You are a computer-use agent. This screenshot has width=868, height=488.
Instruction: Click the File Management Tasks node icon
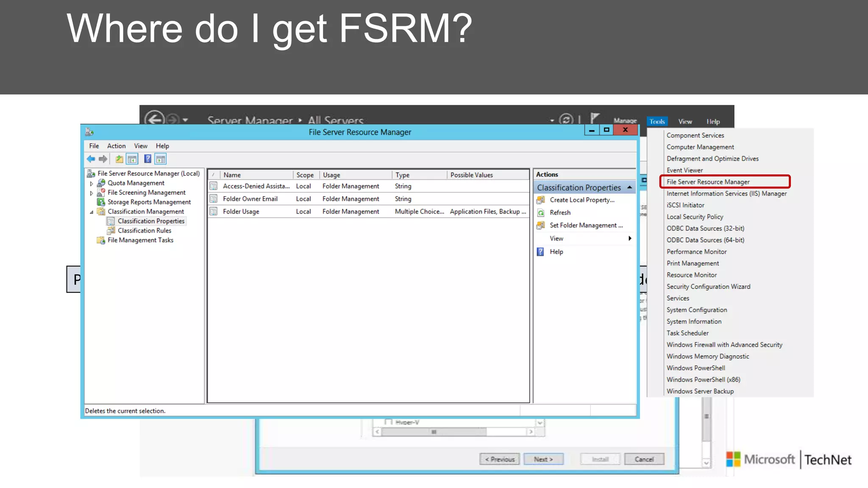coord(101,240)
